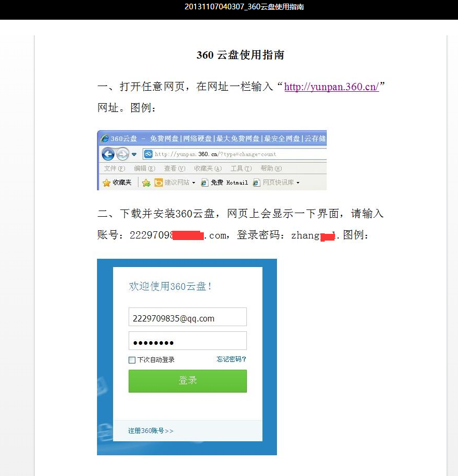Click the 建议网站 icon
This screenshot has width=458, height=476.
pos(158,183)
